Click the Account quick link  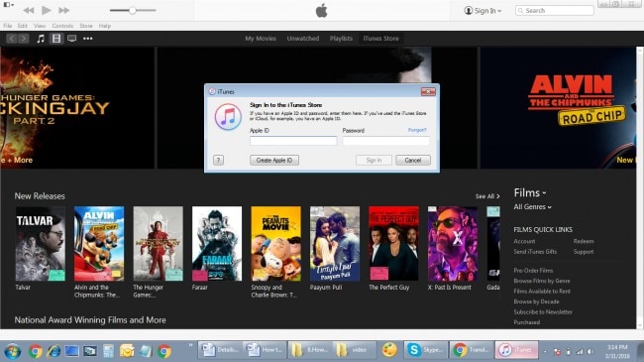coord(524,241)
